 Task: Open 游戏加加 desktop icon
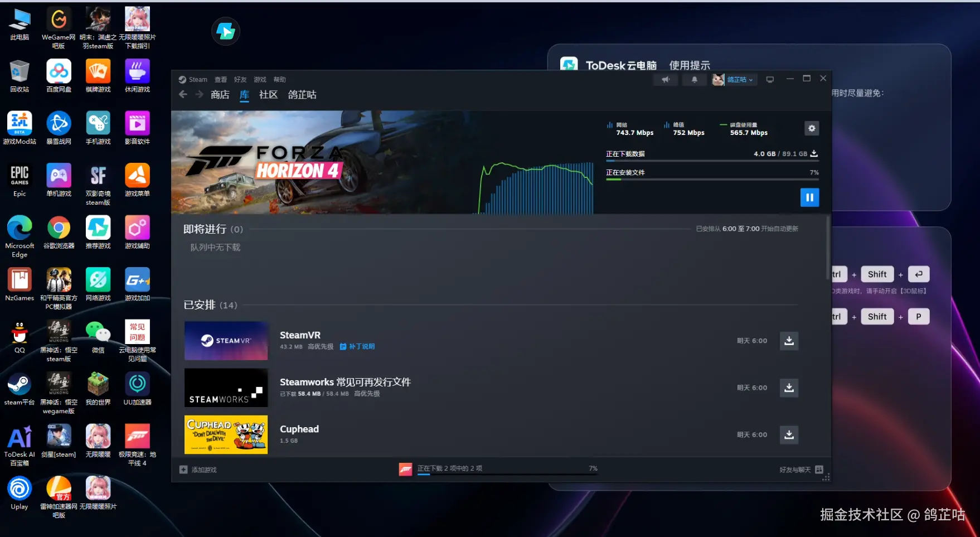(137, 285)
